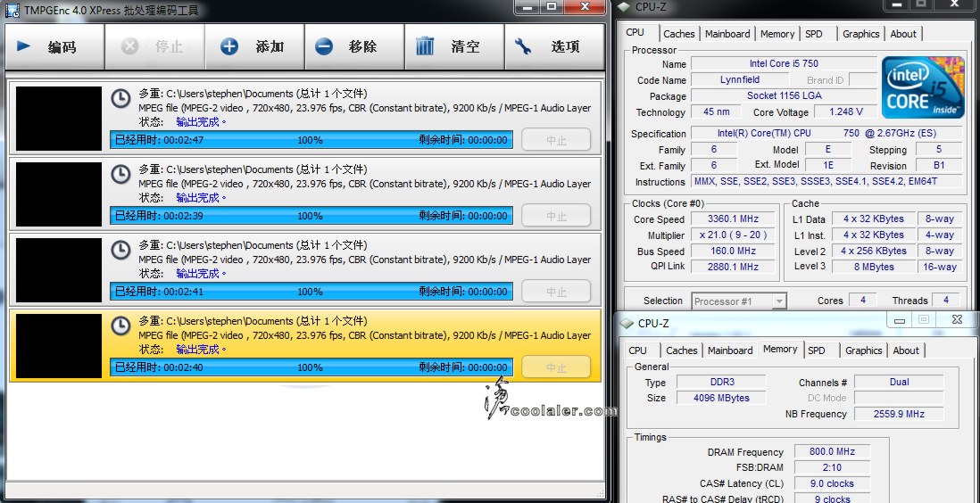
Task: Open Mainboard tab in upper CPU-Z window
Action: [x=727, y=34]
